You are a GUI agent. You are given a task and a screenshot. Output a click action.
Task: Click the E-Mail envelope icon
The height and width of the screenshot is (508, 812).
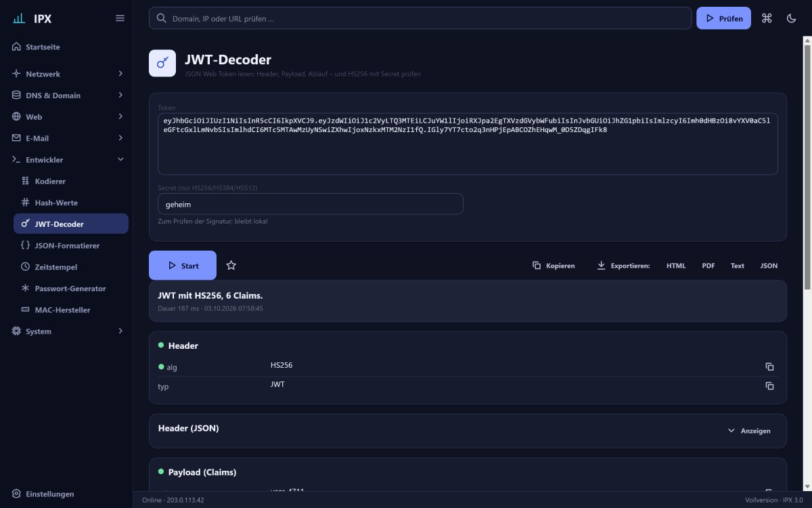coord(16,138)
